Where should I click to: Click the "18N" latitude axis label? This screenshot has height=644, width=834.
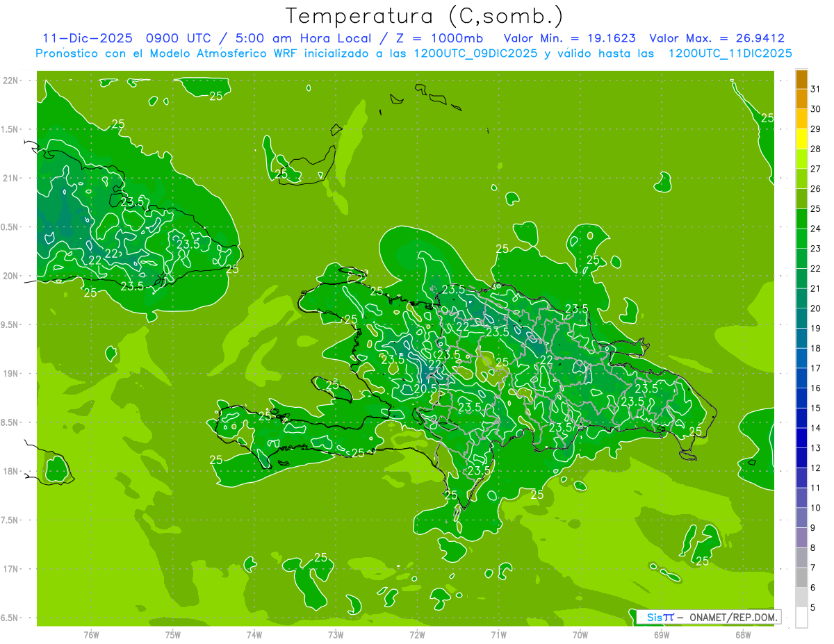[x=11, y=471]
